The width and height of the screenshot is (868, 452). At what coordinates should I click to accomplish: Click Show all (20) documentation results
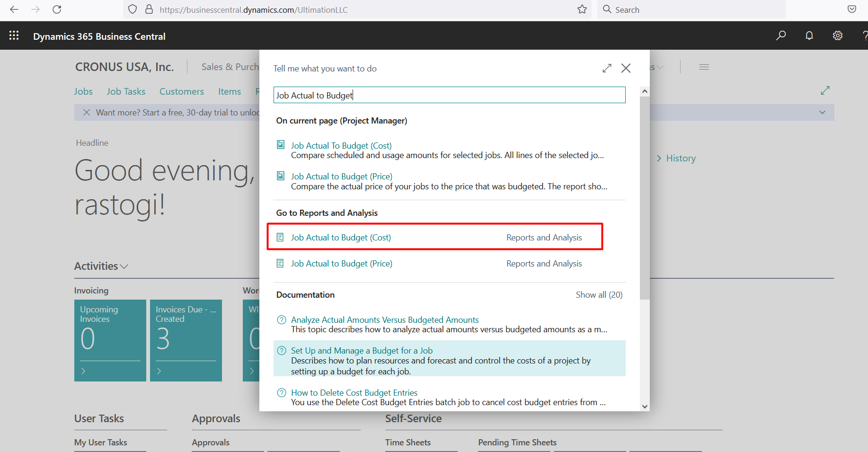point(599,295)
